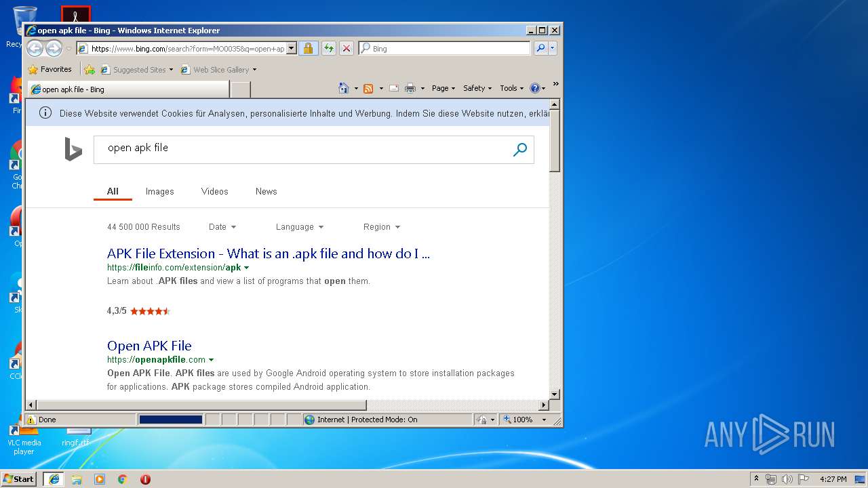
Task: Click the 4,3/5 star rating
Action: 138,311
